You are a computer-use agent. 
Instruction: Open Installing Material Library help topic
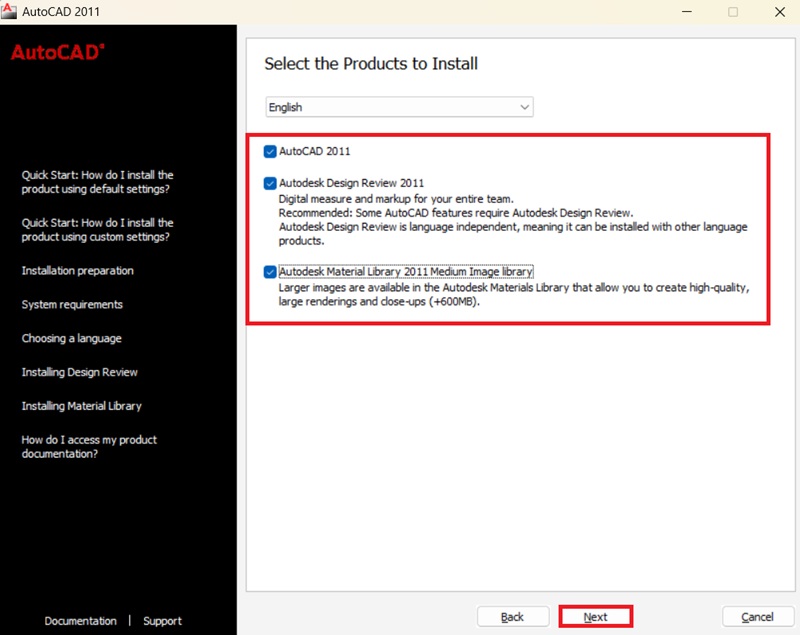[x=81, y=407]
